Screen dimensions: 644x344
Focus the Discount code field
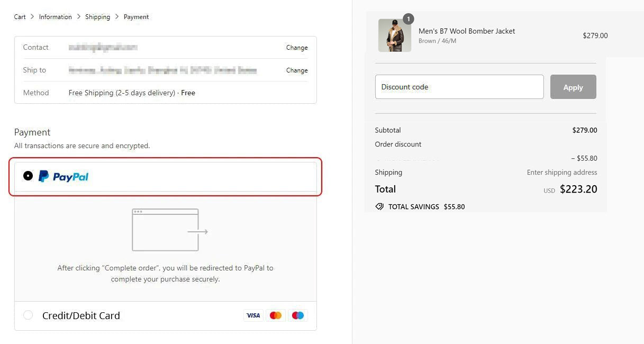(459, 87)
